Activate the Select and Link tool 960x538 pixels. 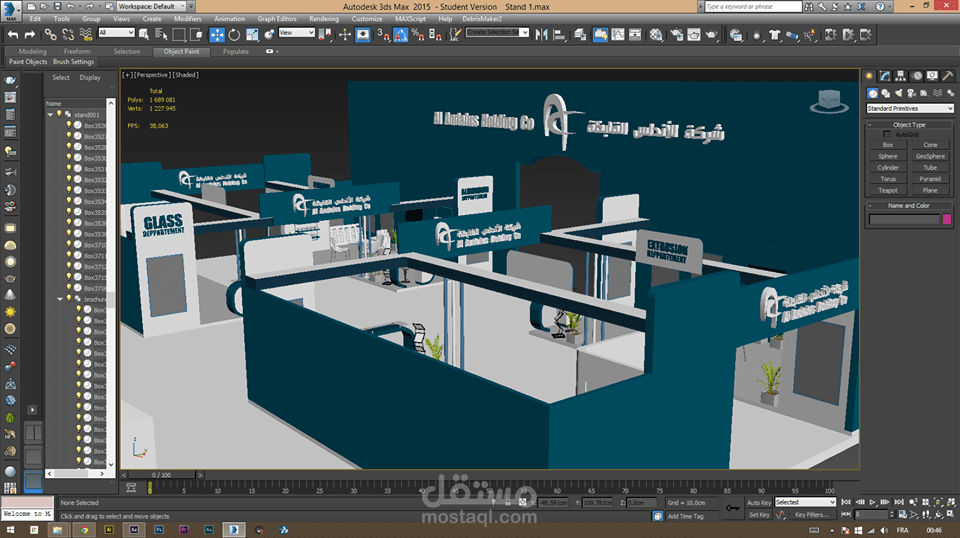point(50,35)
